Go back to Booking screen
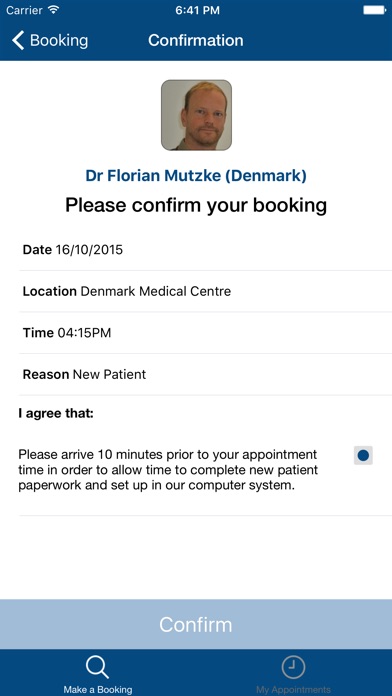This screenshot has width=392, height=696. coord(50,40)
